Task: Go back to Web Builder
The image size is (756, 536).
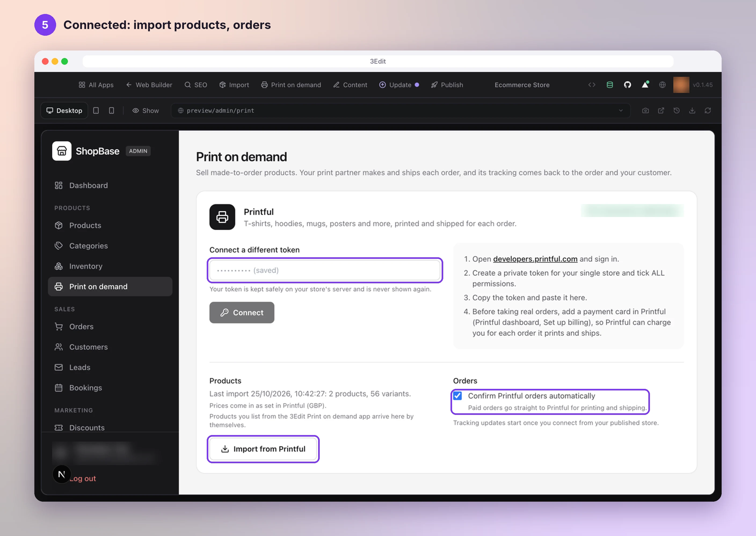Action: (149, 85)
